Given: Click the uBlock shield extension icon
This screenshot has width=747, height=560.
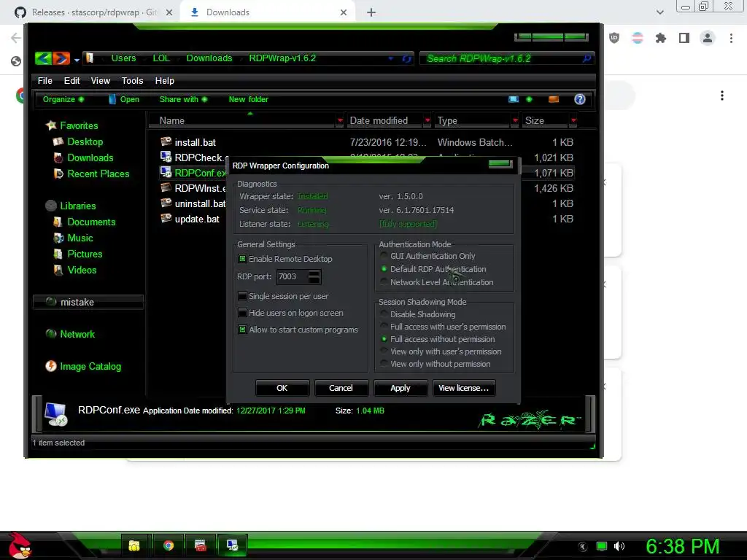Looking at the screenshot, I should pos(614,38).
